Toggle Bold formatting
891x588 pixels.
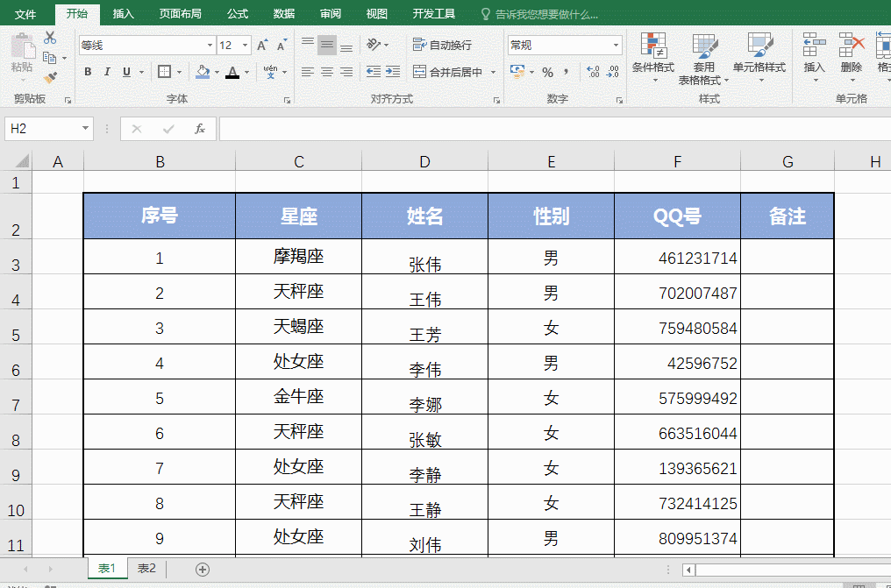[88, 72]
